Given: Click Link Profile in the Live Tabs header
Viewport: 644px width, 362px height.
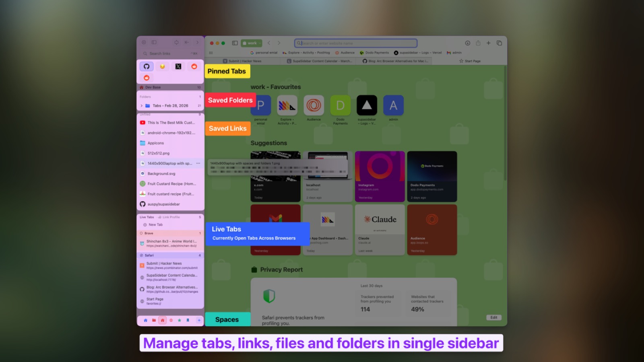Looking at the screenshot, I should (169, 217).
